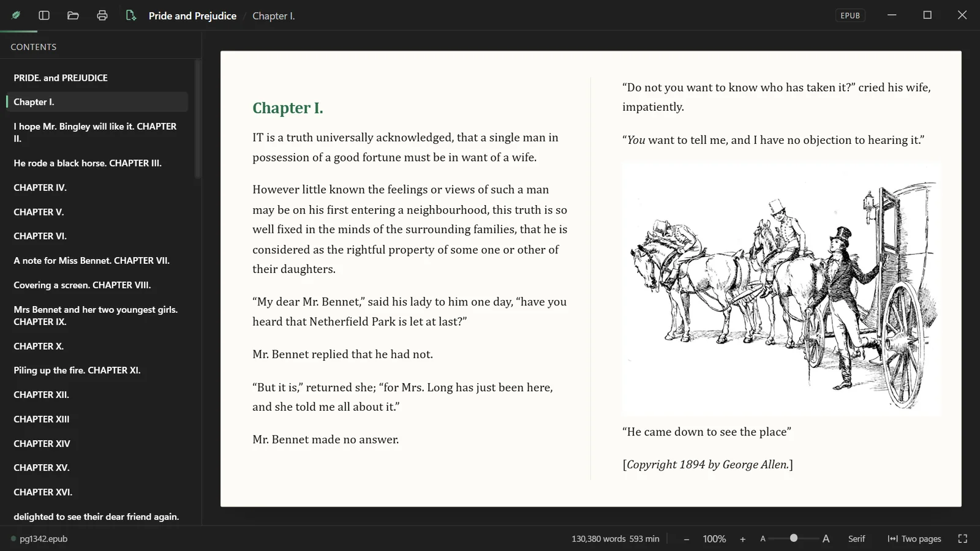Select Chapter I. in contents list
The width and height of the screenshot is (980, 551).
(x=97, y=102)
